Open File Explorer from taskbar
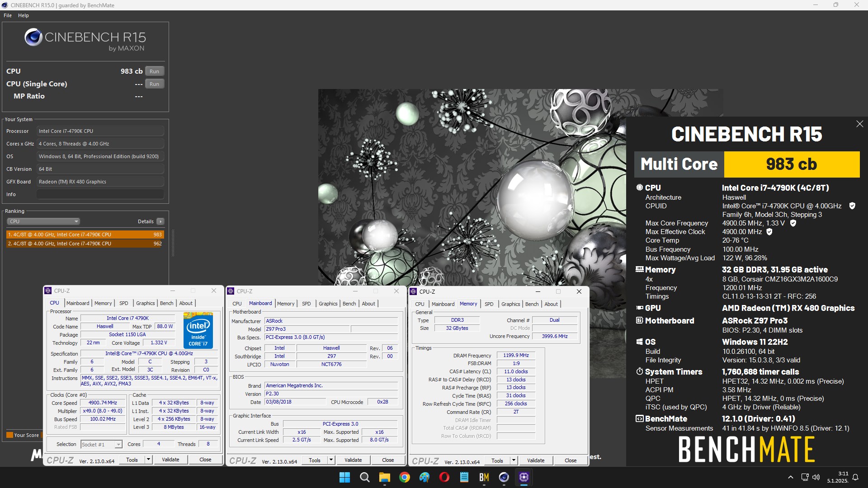The image size is (868, 488). [x=384, y=477]
